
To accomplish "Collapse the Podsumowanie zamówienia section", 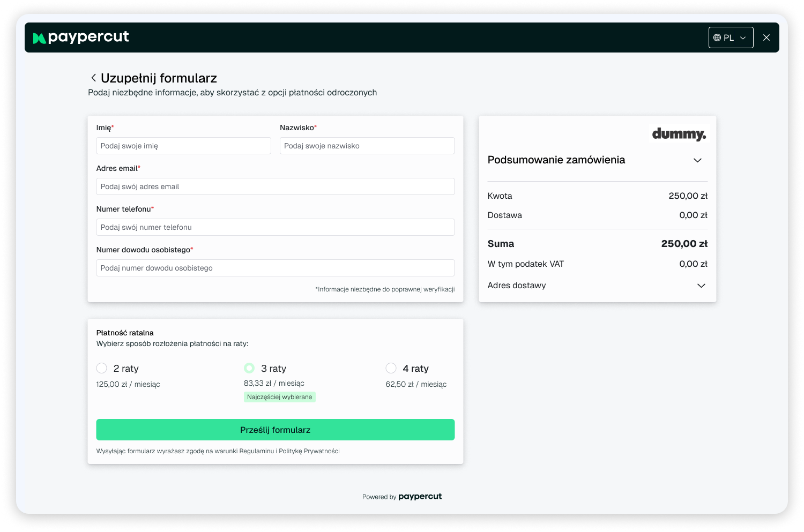I will tap(697, 160).
